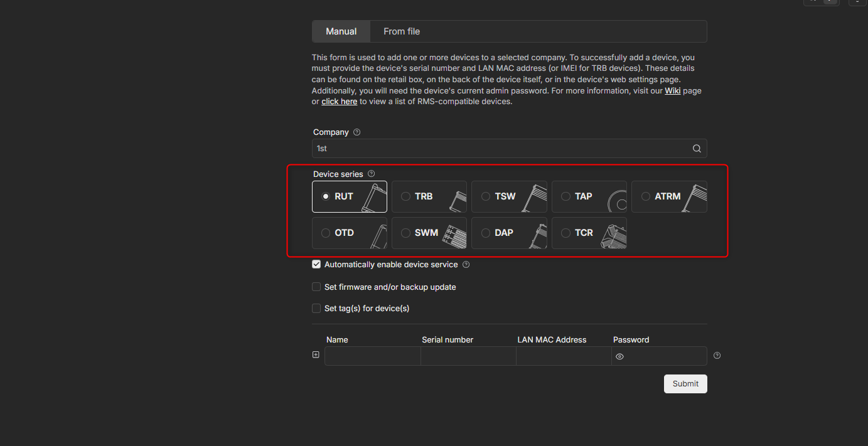Toggle password visibility eye icon
Viewport: 868px width, 446px height.
(620, 356)
